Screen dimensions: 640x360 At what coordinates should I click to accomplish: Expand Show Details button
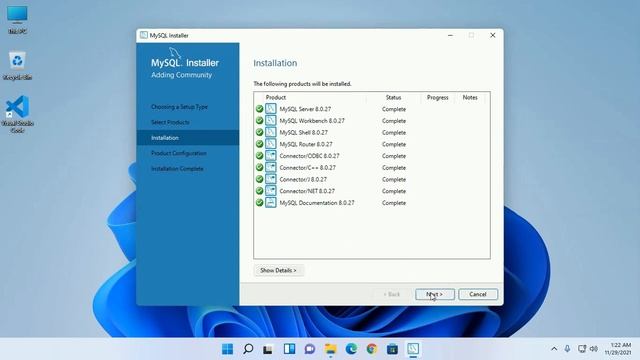click(x=278, y=270)
